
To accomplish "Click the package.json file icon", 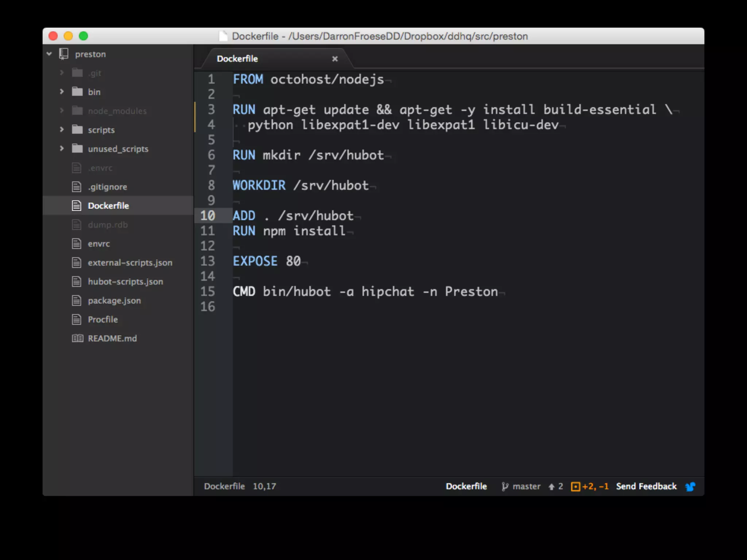I will [77, 300].
